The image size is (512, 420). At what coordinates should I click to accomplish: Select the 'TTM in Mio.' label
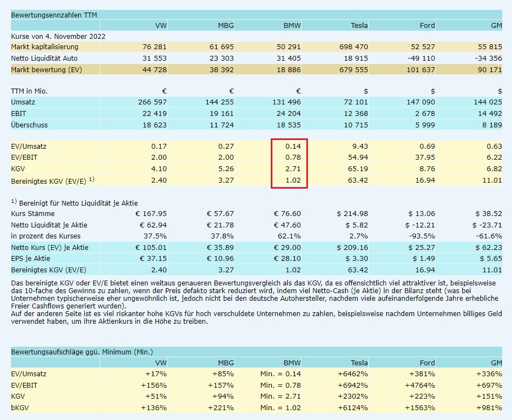pos(29,91)
